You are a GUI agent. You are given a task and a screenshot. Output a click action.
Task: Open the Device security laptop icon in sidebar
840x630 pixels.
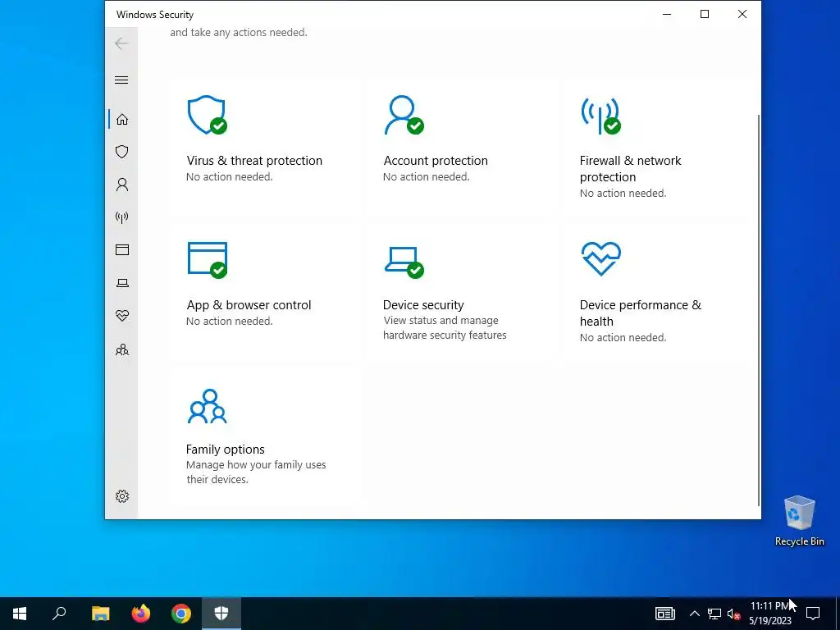[122, 283]
